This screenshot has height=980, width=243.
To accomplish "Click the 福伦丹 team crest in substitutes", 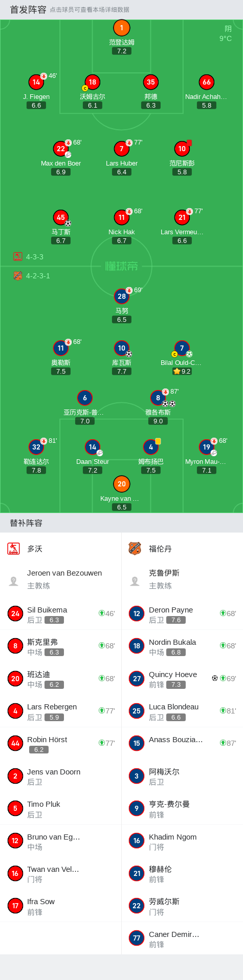I will click(135, 548).
